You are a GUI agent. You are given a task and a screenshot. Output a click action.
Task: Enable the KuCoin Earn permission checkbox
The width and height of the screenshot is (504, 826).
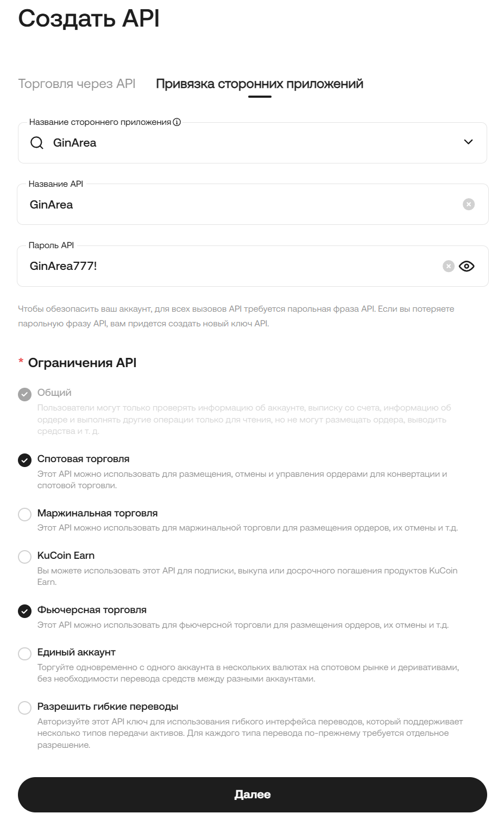coord(25,557)
